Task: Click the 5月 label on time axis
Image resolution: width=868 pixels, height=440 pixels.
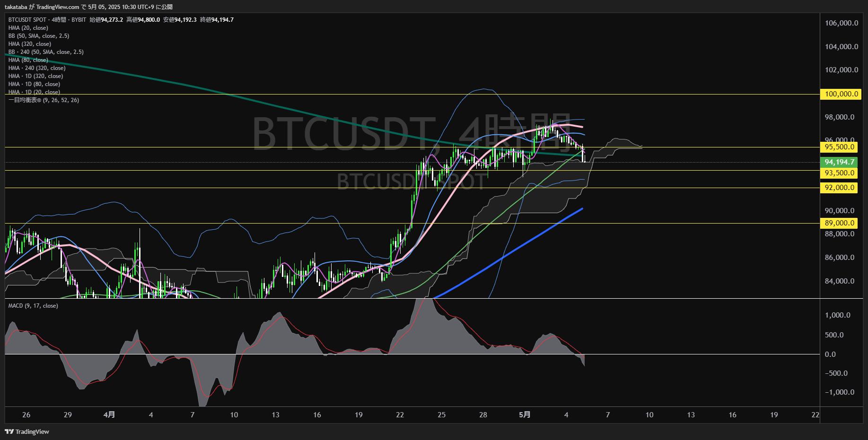Action: (x=525, y=415)
